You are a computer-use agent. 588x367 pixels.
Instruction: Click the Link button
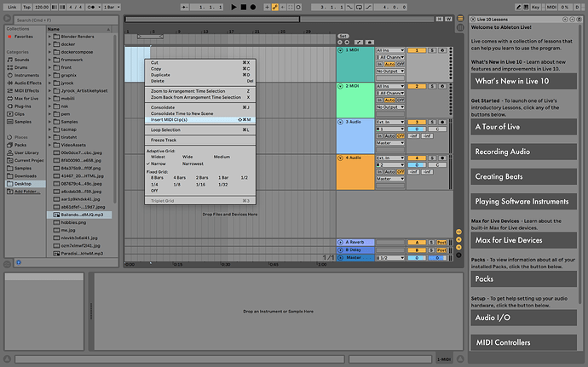[x=12, y=7]
